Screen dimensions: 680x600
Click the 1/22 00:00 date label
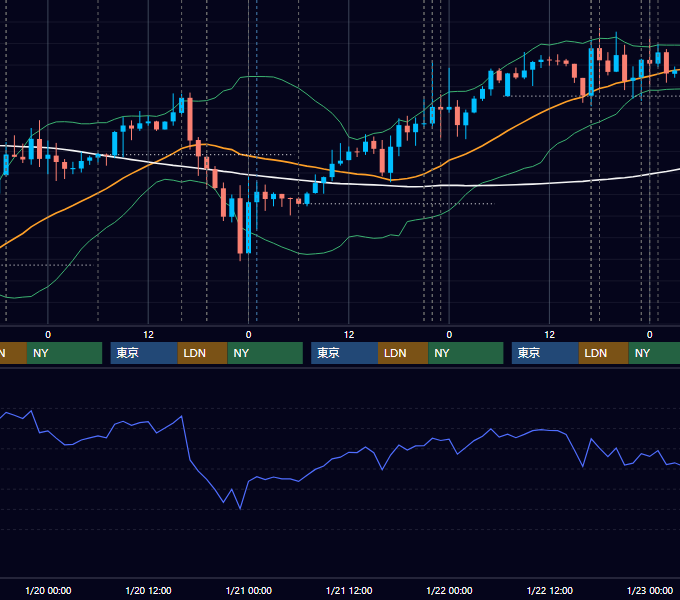click(x=449, y=590)
